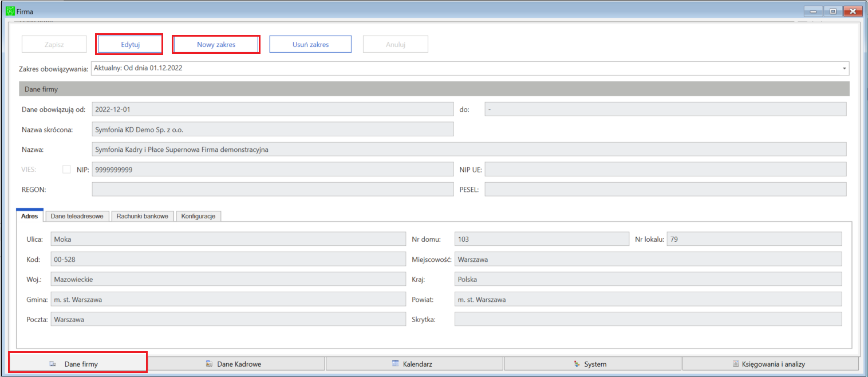Click the Ulica street field
Viewport: 868px width, 377px height.
tap(227, 239)
